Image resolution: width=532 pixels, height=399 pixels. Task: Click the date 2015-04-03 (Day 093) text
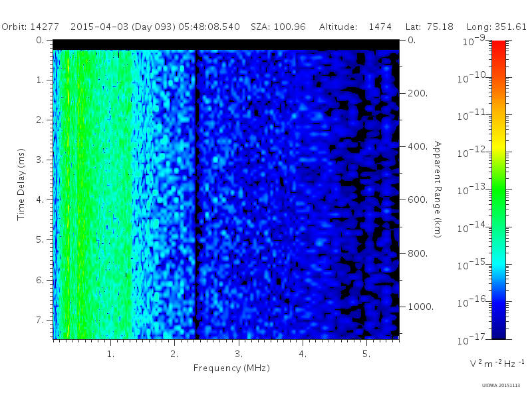pos(123,27)
